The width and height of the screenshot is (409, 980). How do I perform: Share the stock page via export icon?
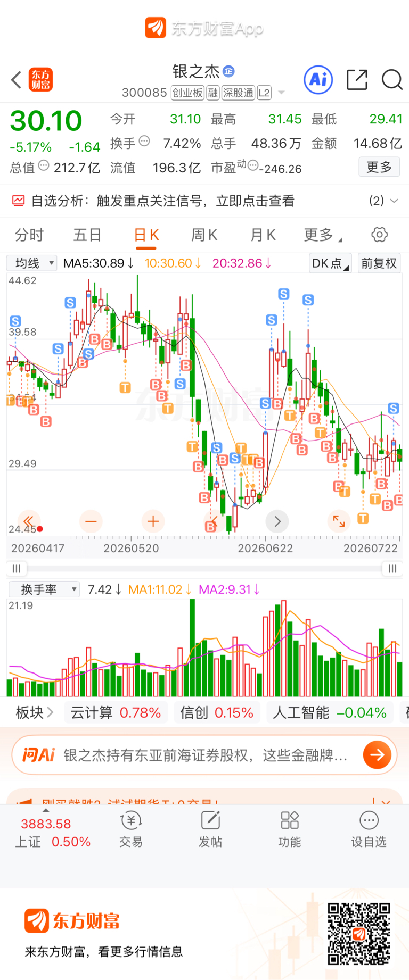click(357, 80)
